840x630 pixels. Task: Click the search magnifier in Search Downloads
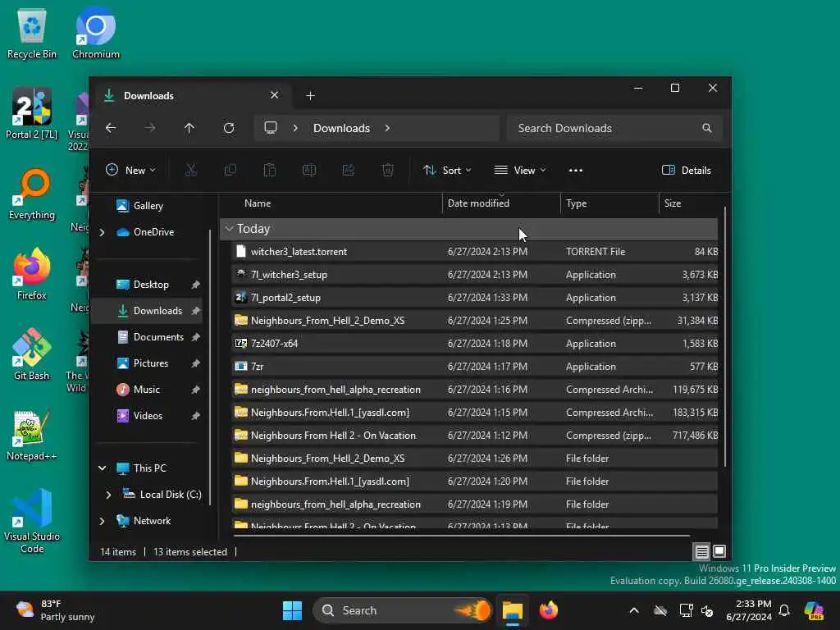point(707,128)
